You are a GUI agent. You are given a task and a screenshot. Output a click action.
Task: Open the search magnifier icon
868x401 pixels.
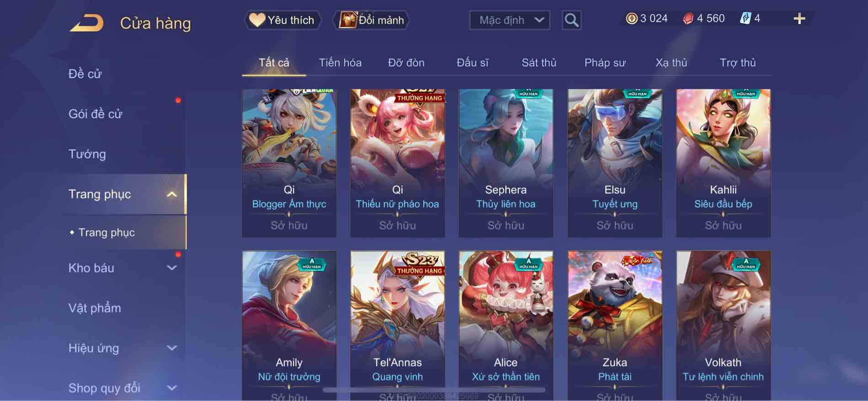(x=571, y=20)
